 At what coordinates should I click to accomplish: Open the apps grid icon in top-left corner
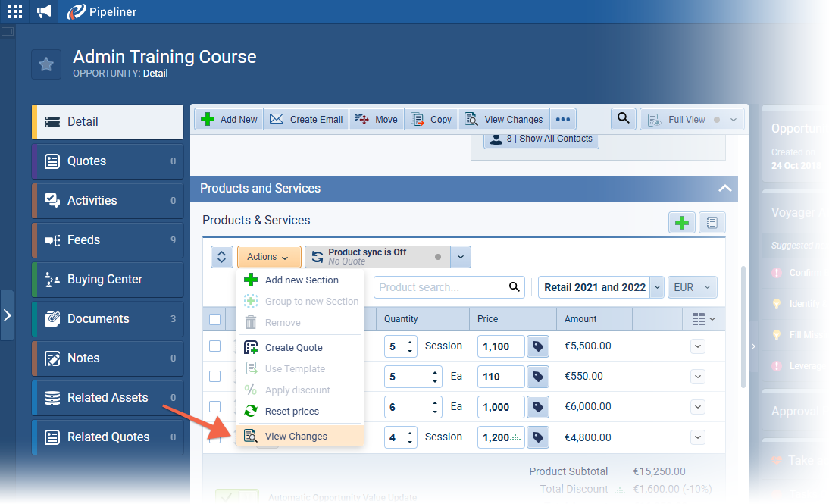(14, 11)
